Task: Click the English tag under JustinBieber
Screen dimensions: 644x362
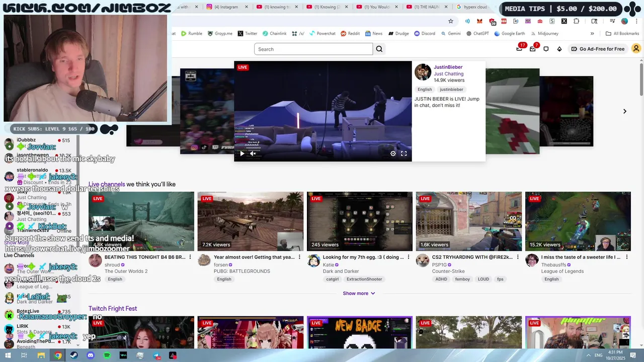Action: point(425,89)
